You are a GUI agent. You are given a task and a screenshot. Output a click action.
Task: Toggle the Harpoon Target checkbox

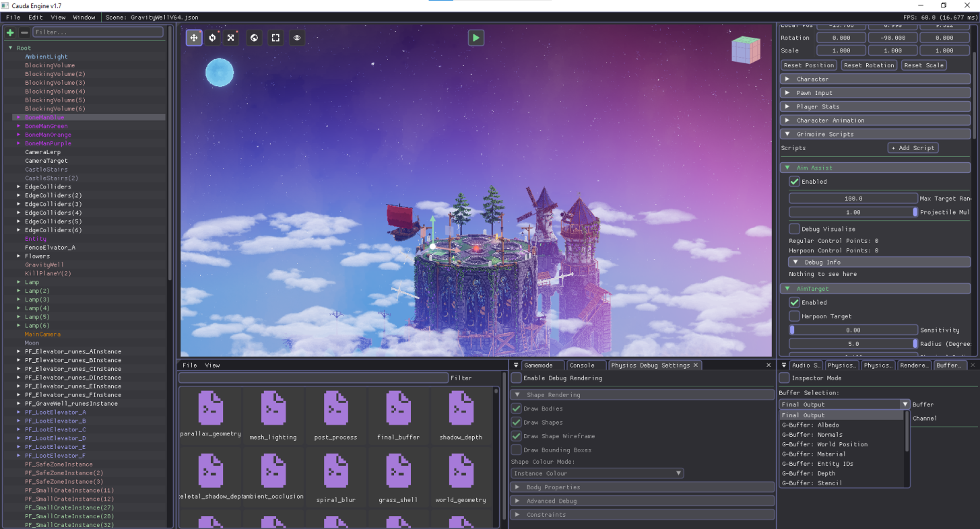click(795, 316)
